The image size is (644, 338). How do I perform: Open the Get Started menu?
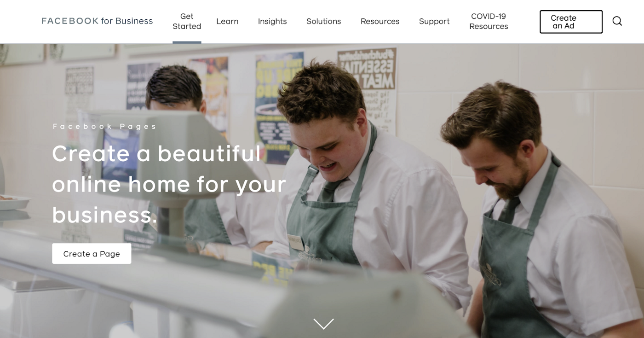(x=187, y=21)
